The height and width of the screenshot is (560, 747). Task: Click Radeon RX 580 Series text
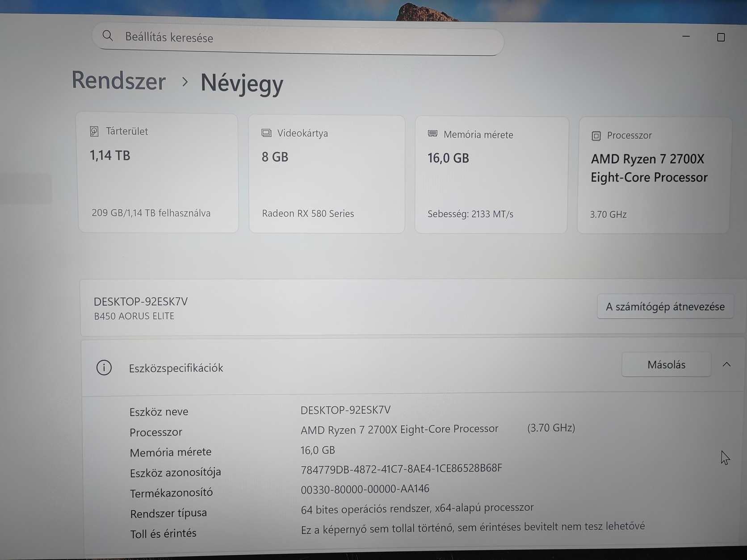tap(308, 213)
